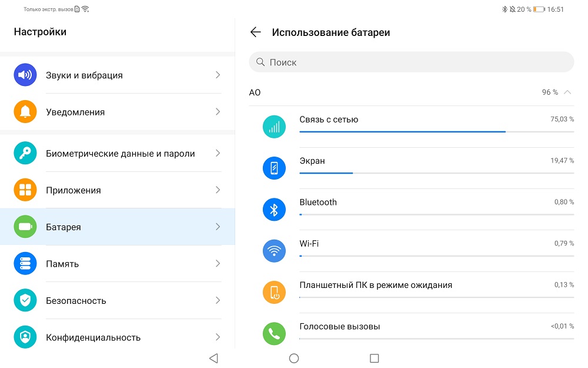
Task: Focus the Поиск search field
Action: pos(412,62)
